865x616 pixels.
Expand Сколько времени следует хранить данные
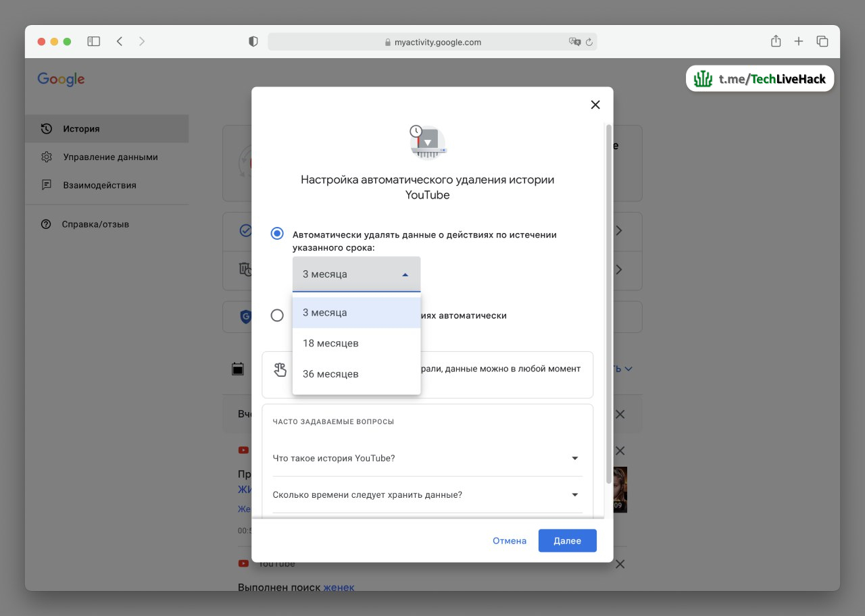pos(427,494)
